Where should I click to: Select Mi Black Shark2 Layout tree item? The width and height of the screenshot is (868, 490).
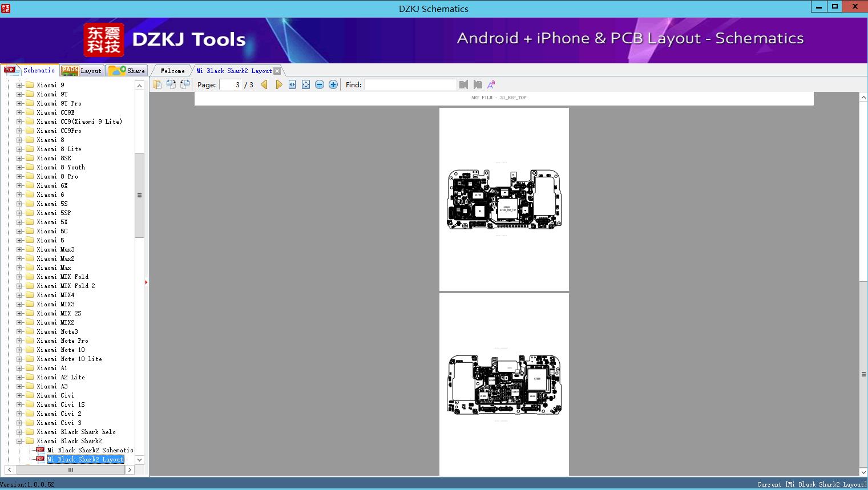click(x=85, y=459)
